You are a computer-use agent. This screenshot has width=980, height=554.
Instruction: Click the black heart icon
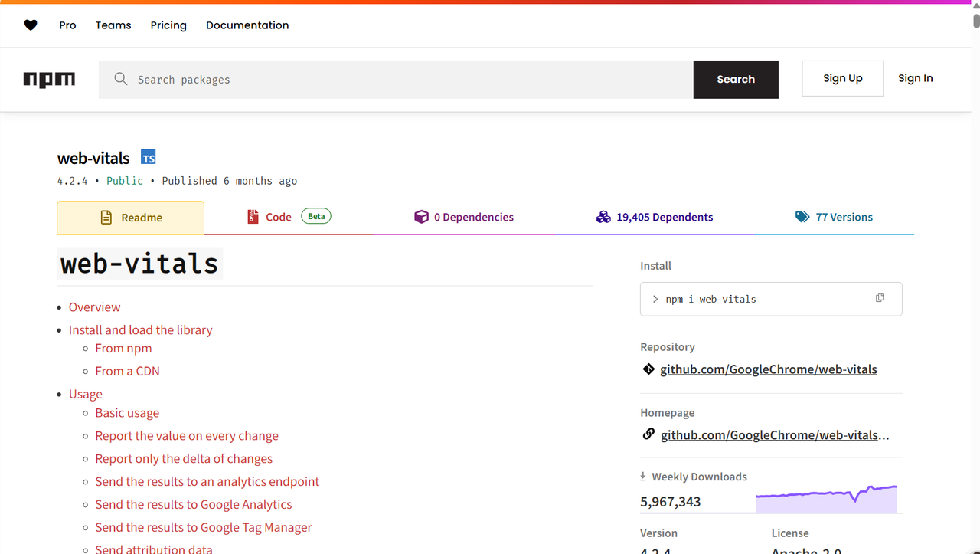[31, 25]
